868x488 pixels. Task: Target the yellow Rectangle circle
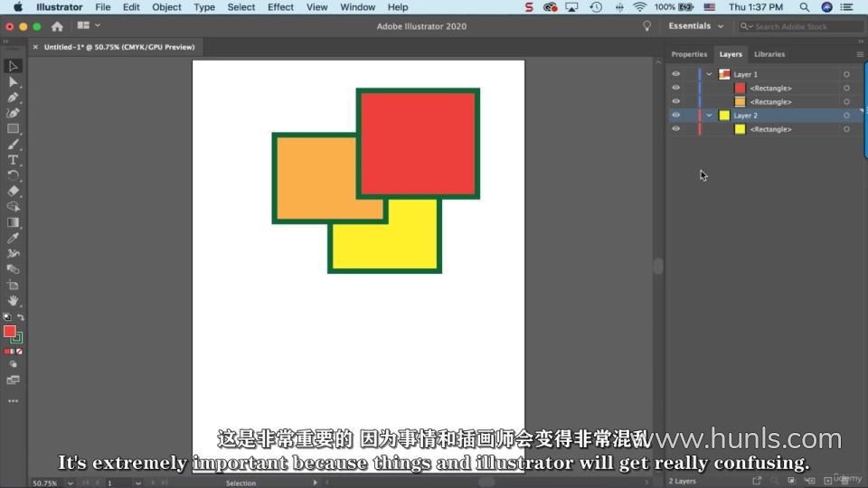846,129
